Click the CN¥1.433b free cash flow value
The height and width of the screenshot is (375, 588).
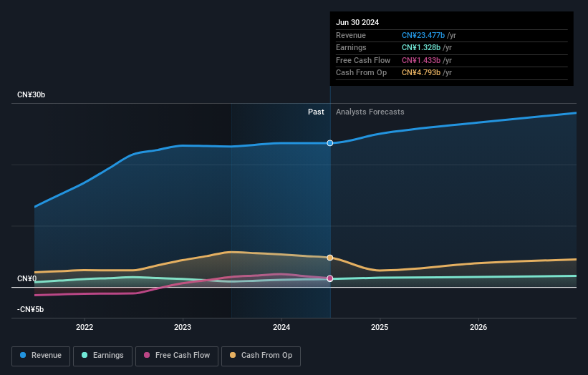point(420,60)
